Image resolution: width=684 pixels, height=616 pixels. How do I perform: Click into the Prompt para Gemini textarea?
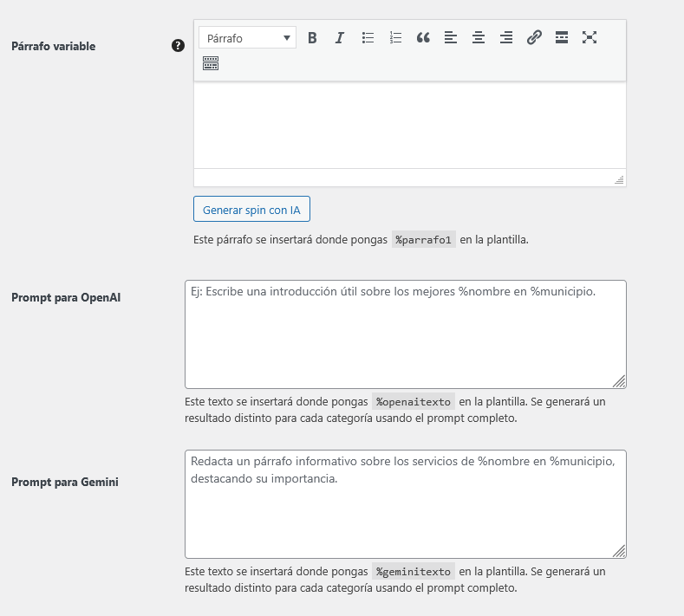tap(406, 504)
